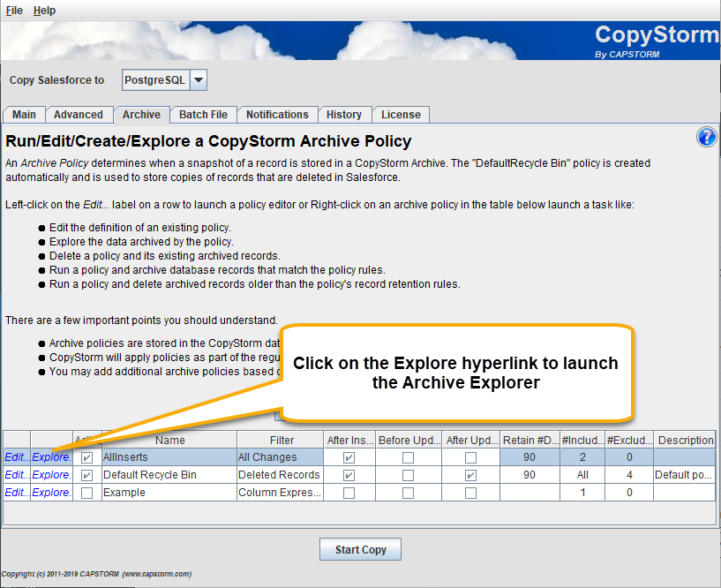This screenshot has width=721, height=588.
Task: View the History tab
Action: click(x=344, y=115)
